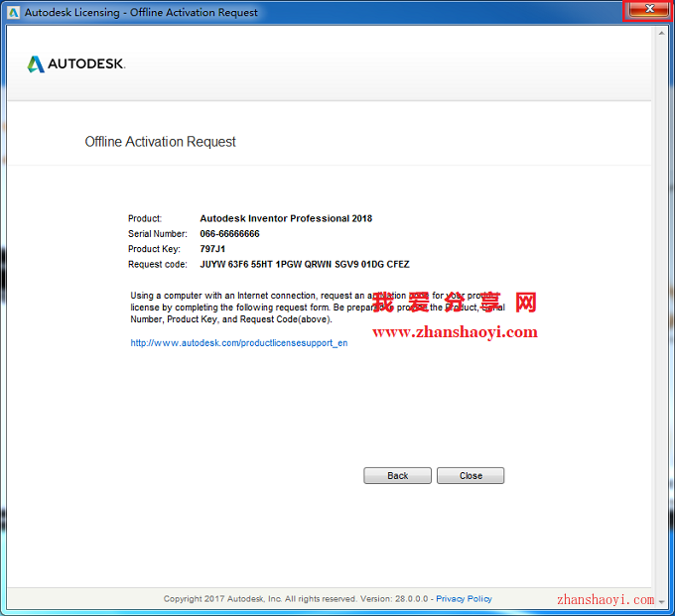This screenshot has width=675, height=616.
Task: Click the Request code: label
Action: click(x=158, y=264)
